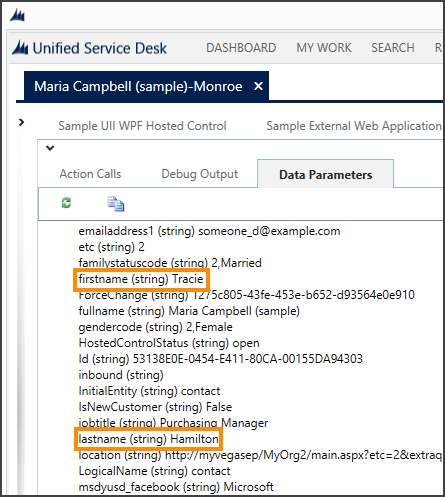Click the Dynamics logo in title bar
Screen dimensions: 445x497
click(x=17, y=15)
